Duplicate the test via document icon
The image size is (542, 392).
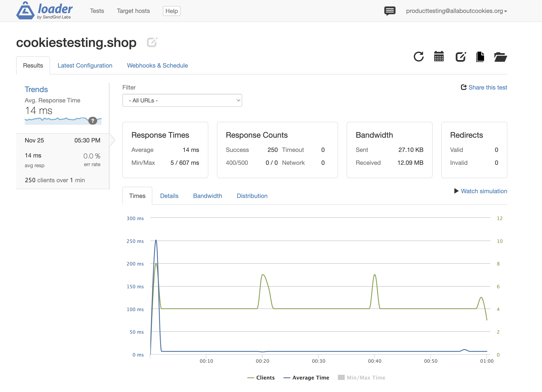(x=480, y=57)
